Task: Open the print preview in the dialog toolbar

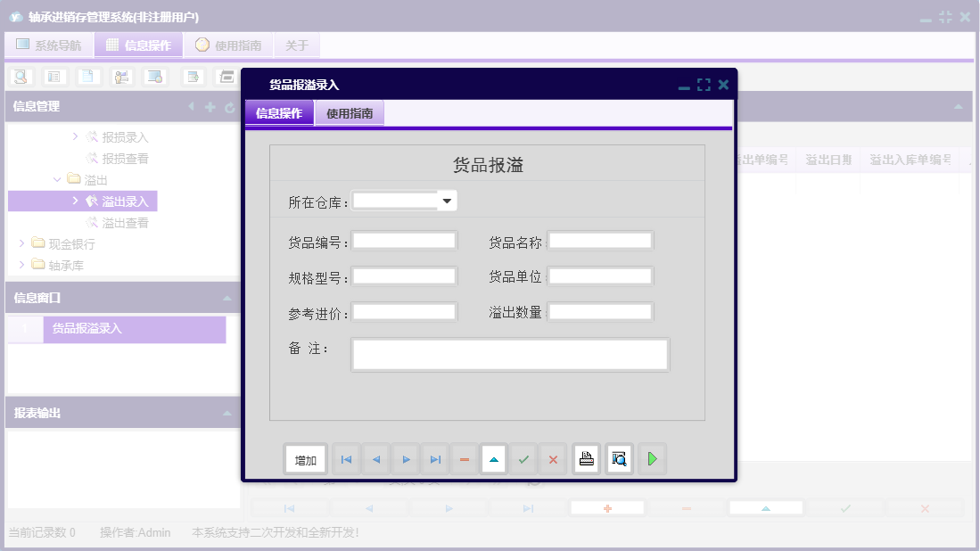Action: 618,458
